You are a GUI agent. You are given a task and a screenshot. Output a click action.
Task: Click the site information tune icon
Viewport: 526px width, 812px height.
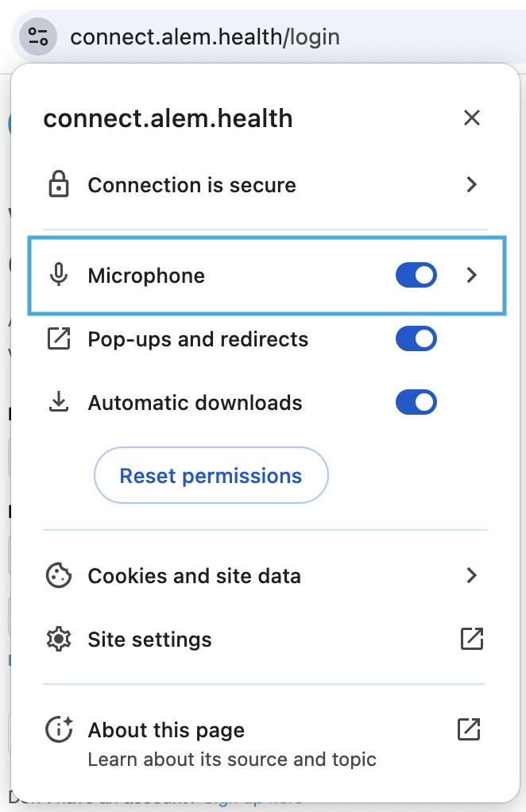pyautogui.click(x=38, y=37)
